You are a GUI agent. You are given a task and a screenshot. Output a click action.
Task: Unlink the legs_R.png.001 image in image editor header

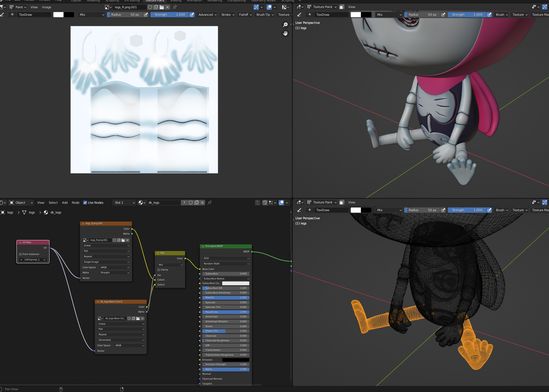tap(167, 7)
